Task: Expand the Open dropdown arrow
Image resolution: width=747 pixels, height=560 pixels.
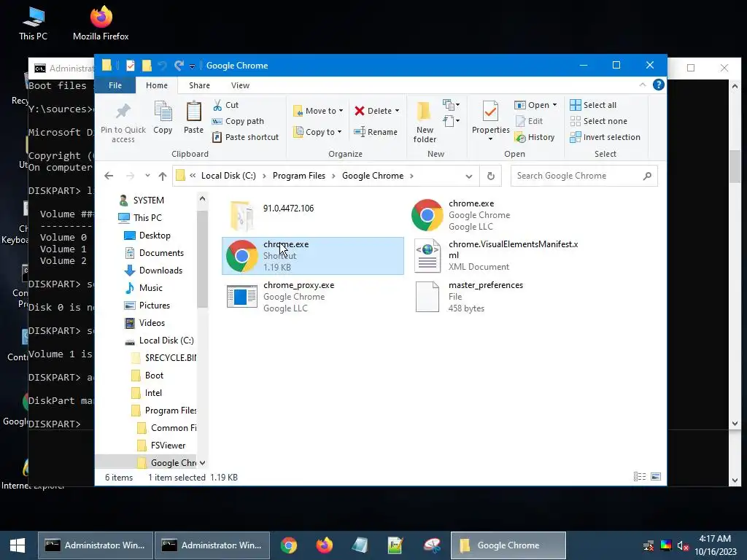Action: (554, 105)
